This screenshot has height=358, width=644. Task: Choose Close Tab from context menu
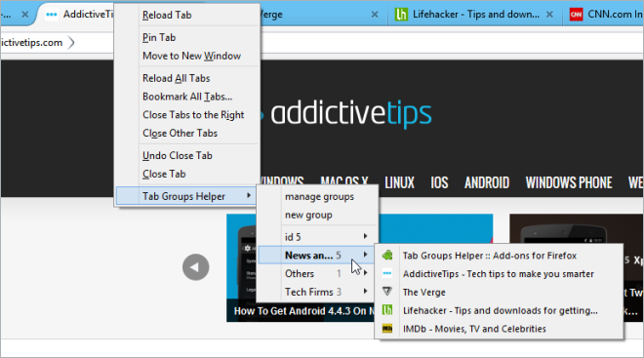[164, 174]
